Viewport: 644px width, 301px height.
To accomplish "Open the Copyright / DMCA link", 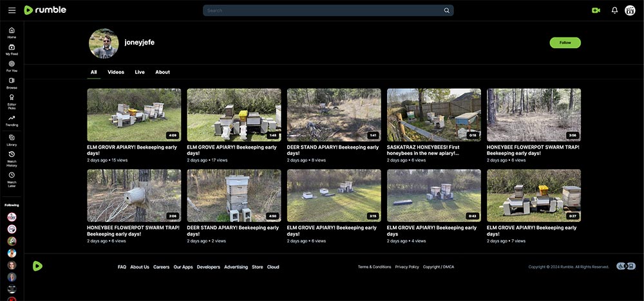I will (x=439, y=267).
